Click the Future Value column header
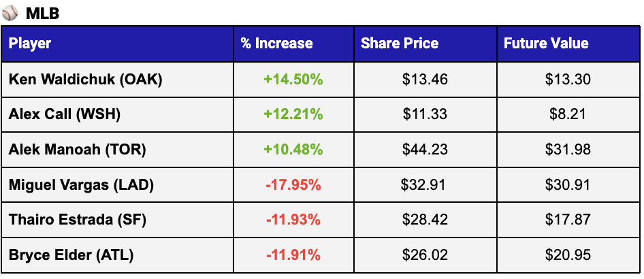Viewport: 644px width, 279px height. (x=546, y=44)
